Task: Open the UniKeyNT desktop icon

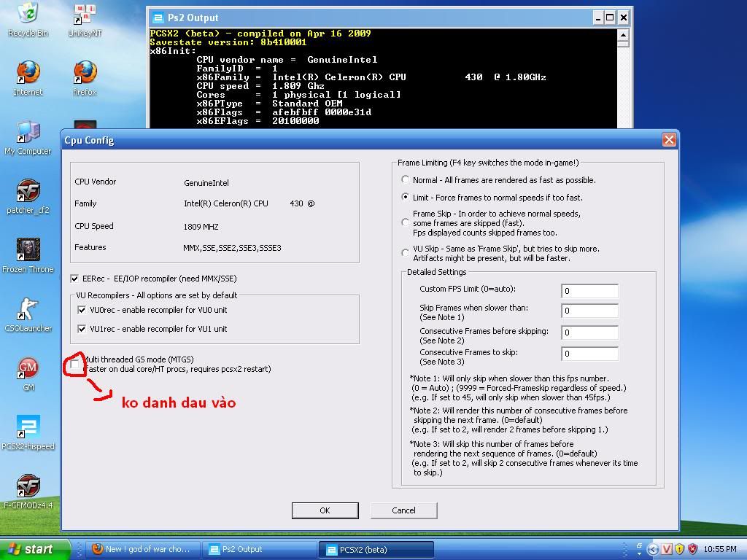Action: 85,15
